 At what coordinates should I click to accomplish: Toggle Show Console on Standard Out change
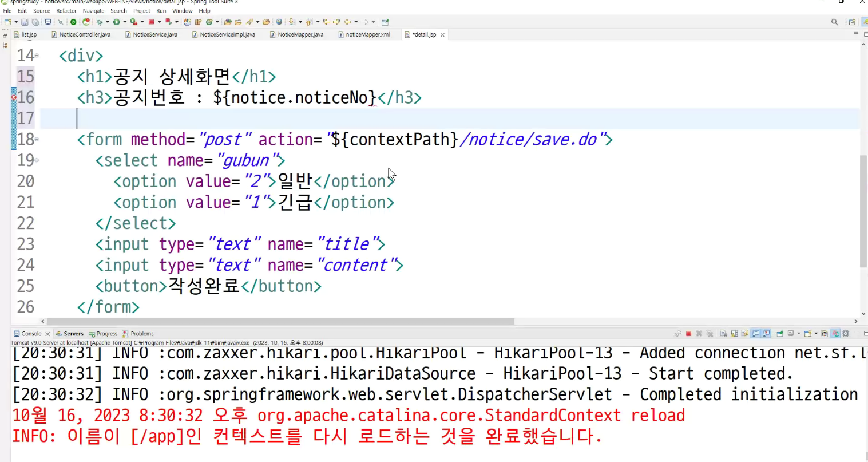756,334
